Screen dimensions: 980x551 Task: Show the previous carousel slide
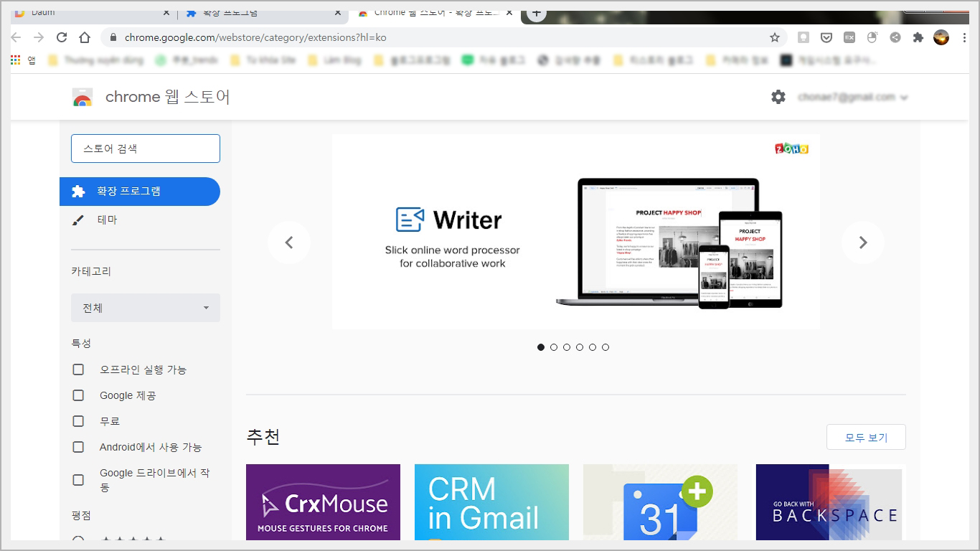289,242
